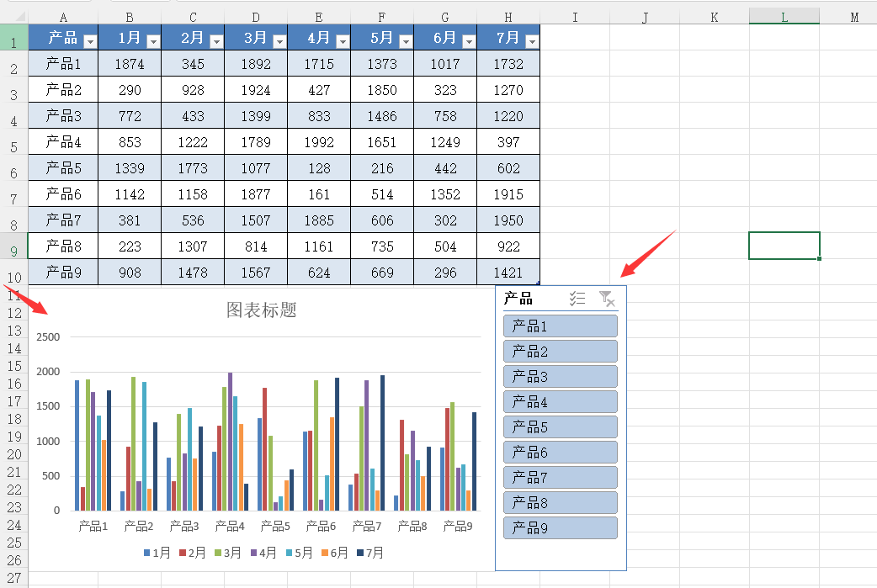
Task: Open the 3月 column filter dropdown
Action: tap(279, 41)
